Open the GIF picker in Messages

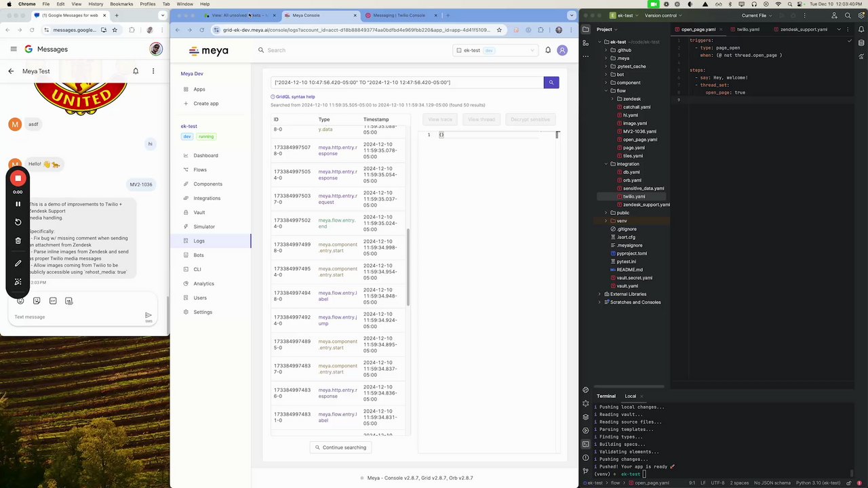pyautogui.click(x=53, y=301)
